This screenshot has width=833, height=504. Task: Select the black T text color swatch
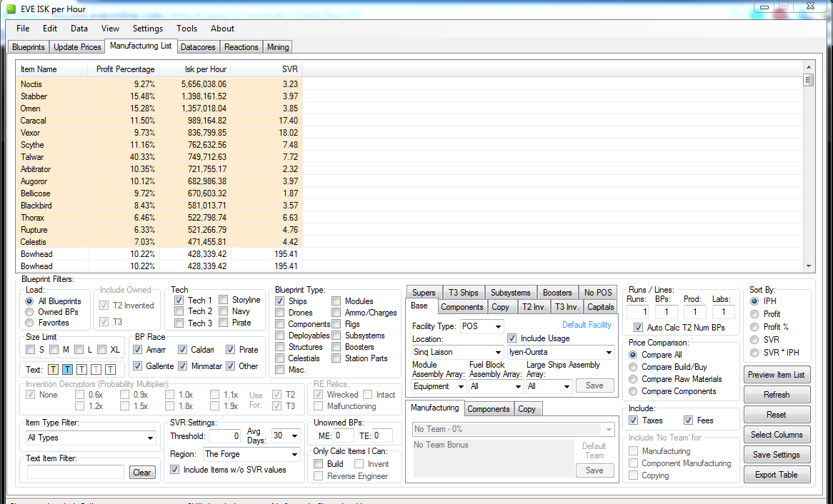click(53, 369)
